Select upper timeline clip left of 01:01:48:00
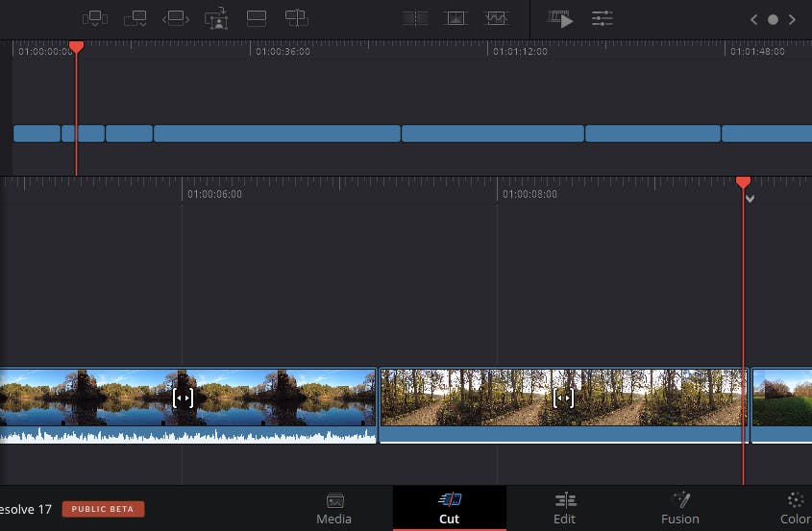 [653, 133]
